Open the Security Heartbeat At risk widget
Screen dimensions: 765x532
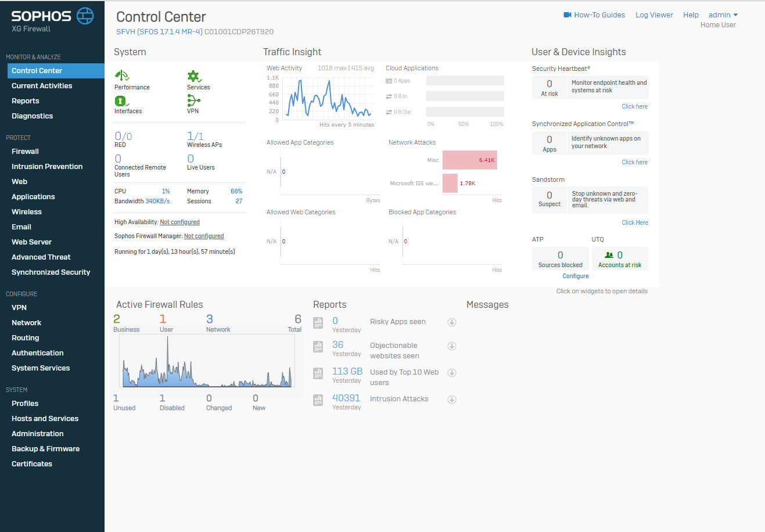[x=549, y=87]
